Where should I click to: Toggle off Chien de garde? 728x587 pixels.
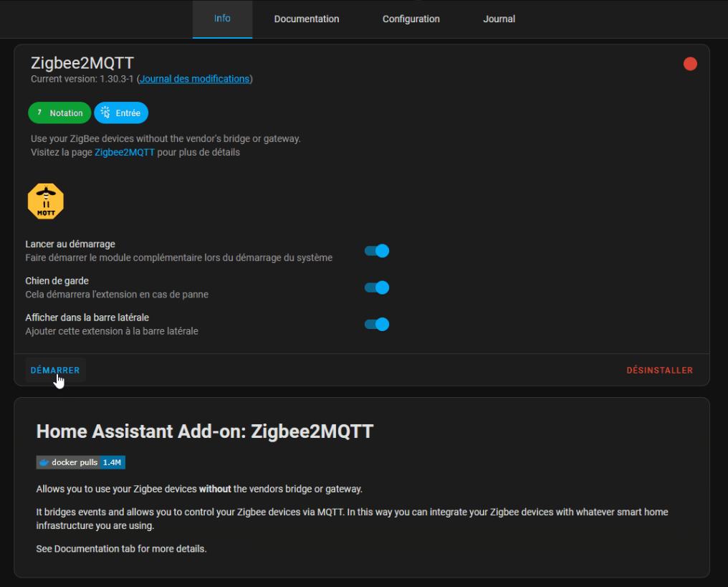(376, 287)
